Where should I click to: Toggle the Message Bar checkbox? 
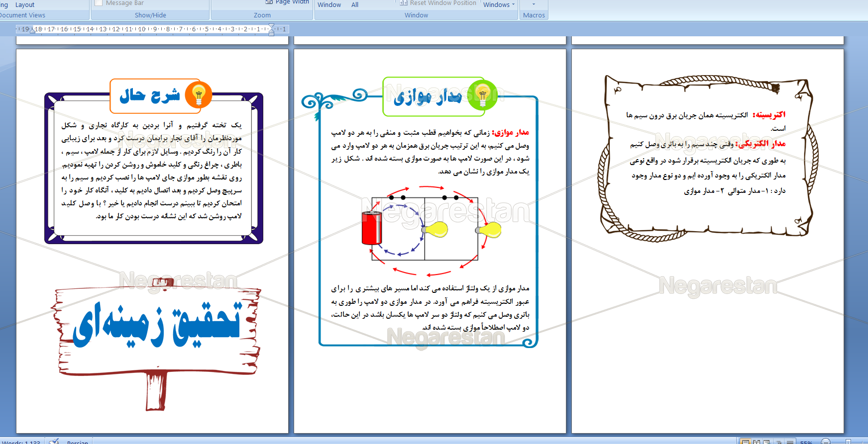[x=99, y=3]
